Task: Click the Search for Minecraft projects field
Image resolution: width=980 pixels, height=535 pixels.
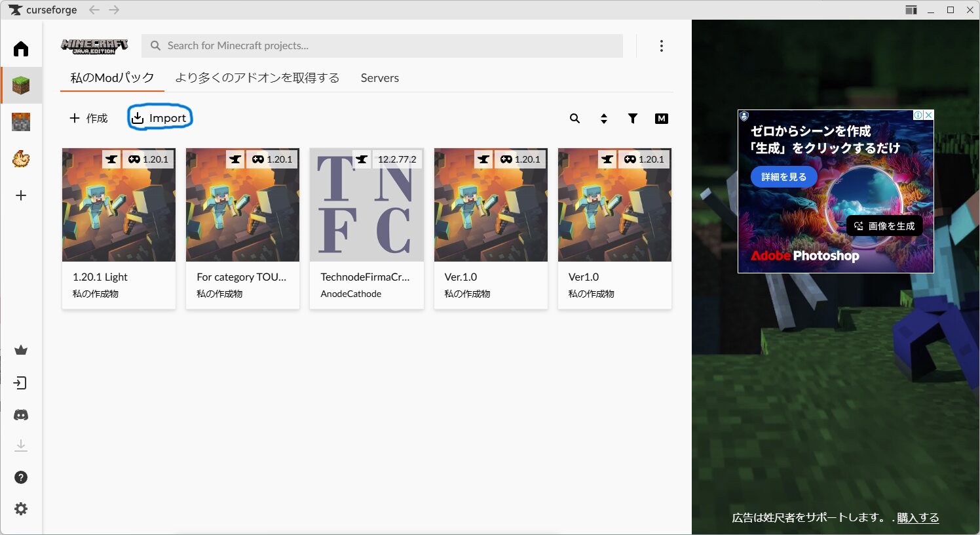Action: [x=382, y=46]
